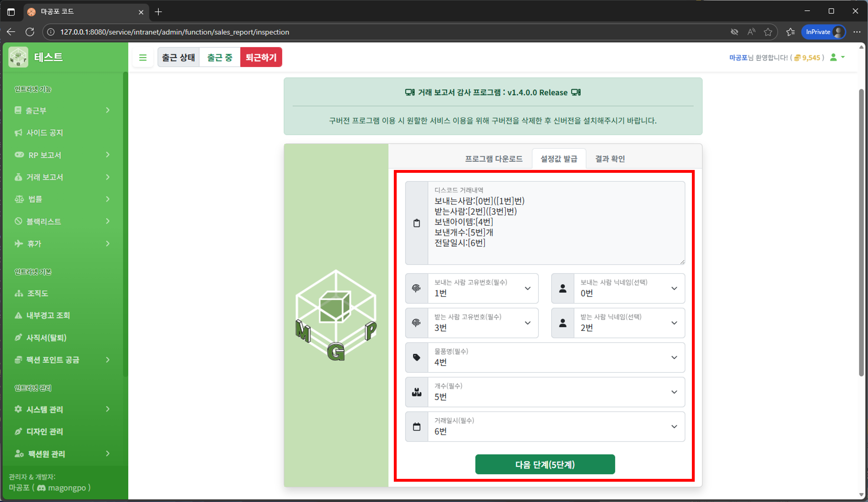Select the 블랙리스트 prohibition icon
Viewport: 868px width, 502px height.
[x=18, y=221]
